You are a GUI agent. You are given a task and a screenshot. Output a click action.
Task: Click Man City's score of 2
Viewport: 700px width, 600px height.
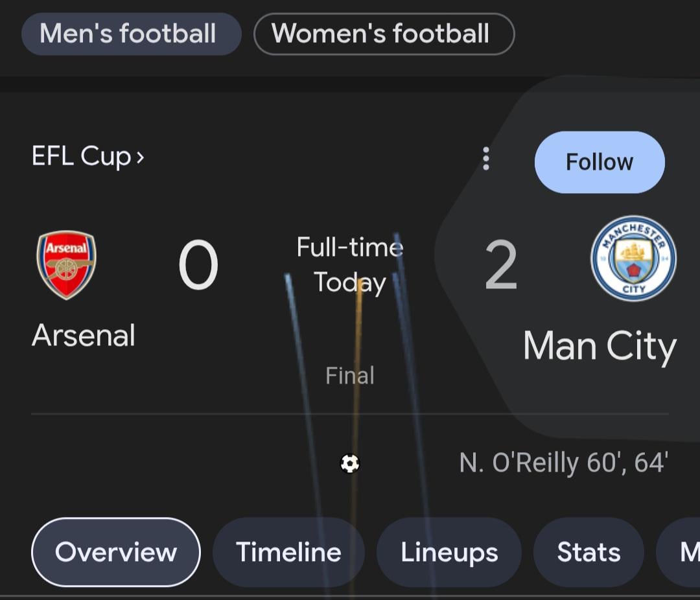point(501,266)
